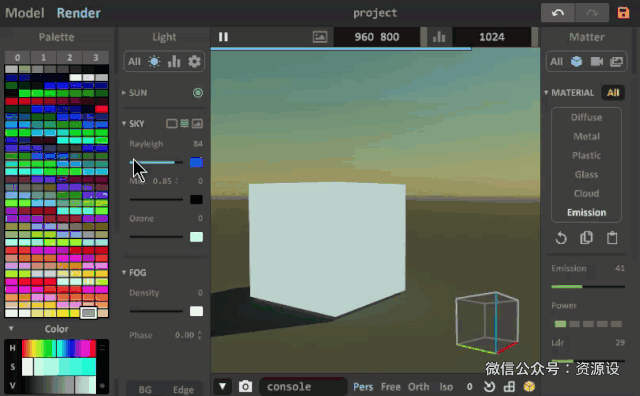This screenshot has height=396, width=640.
Task: Open the sun light settings icon
Action: click(x=154, y=62)
